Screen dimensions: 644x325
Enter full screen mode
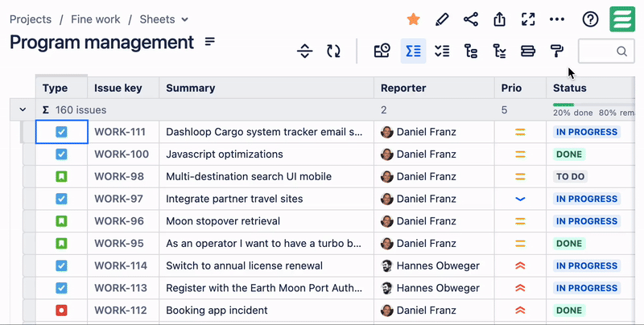pos(528,19)
